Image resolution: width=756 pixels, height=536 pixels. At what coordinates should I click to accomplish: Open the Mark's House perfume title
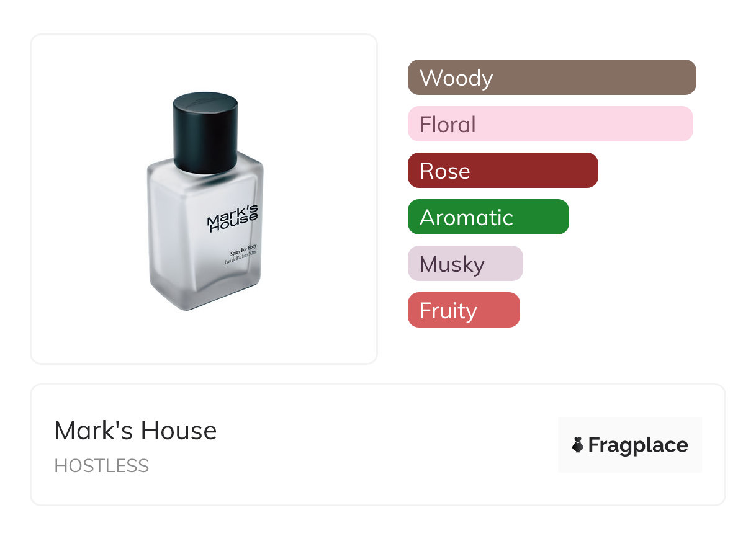135,430
